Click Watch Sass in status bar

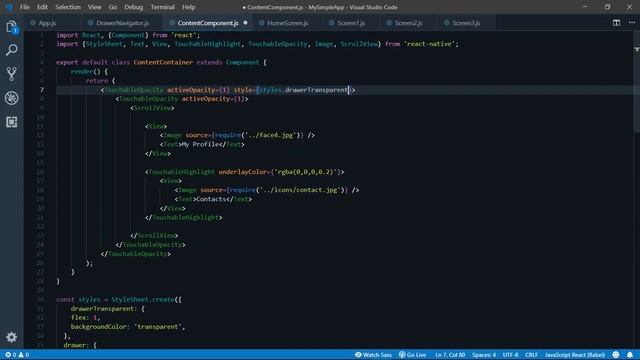coord(373,355)
